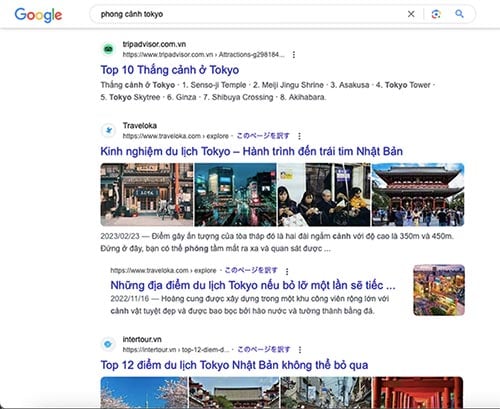View the Shibuya night street thumbnail
Screen dimensions: 500x409
click(235, 195)
